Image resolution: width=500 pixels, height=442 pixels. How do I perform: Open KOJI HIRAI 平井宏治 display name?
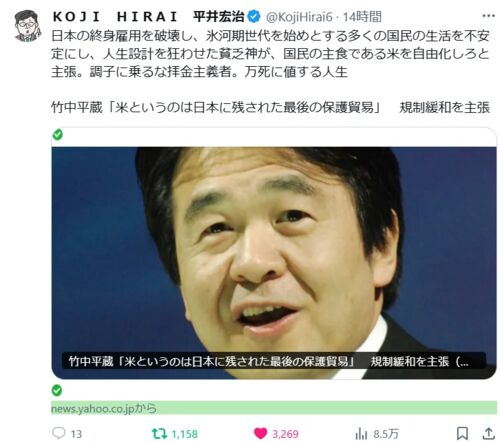(149, 17)
